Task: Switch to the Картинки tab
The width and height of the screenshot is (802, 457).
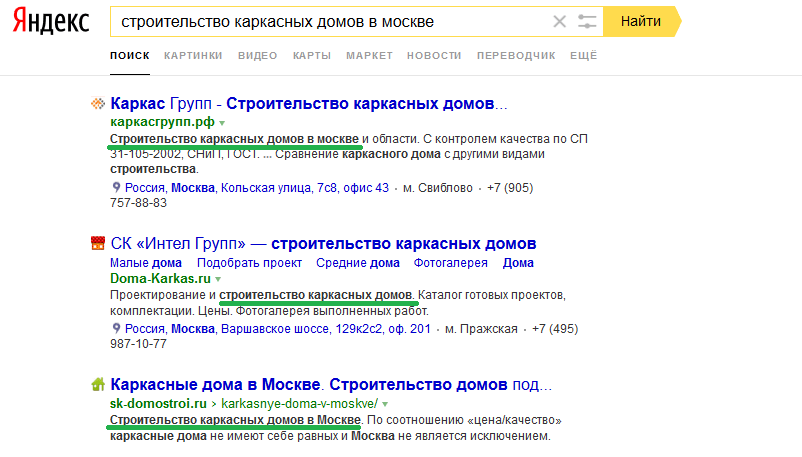Action: [x=193, y=56]
